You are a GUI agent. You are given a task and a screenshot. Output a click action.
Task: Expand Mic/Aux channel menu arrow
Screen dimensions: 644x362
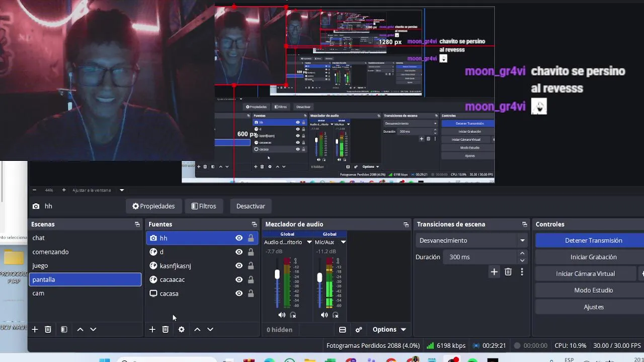(343, 242)
